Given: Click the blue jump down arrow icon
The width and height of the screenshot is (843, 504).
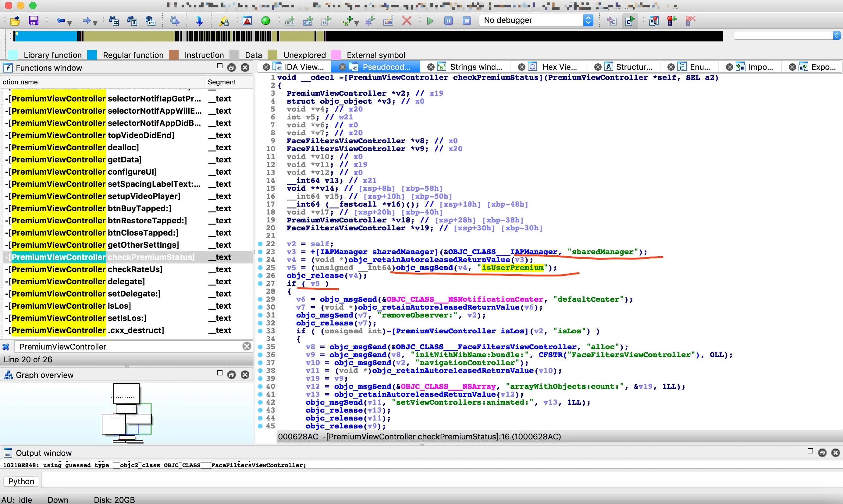Looking at the screenshot, I should click(199, 21).
